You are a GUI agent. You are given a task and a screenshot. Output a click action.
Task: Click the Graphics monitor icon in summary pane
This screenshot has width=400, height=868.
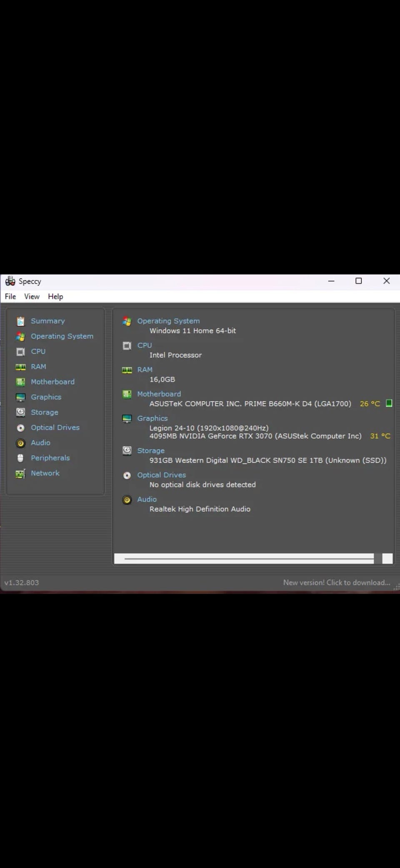(127, 419)
